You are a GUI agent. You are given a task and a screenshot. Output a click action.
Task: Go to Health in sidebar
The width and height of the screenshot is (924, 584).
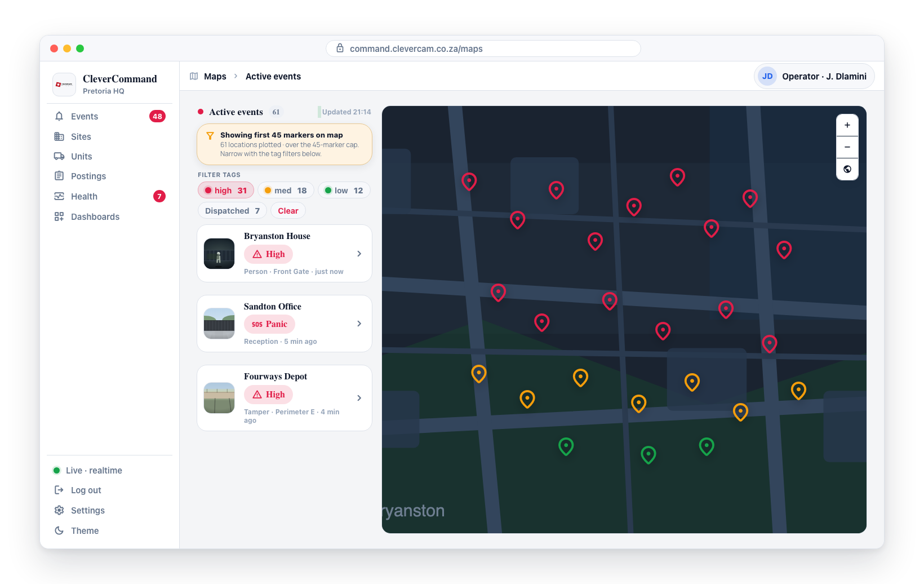click(109, 196)
